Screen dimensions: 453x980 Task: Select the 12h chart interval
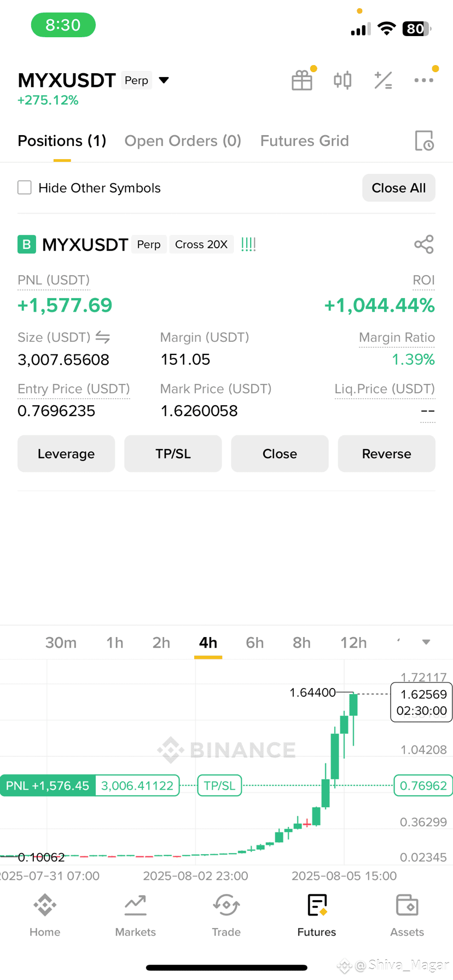(353, 643)
